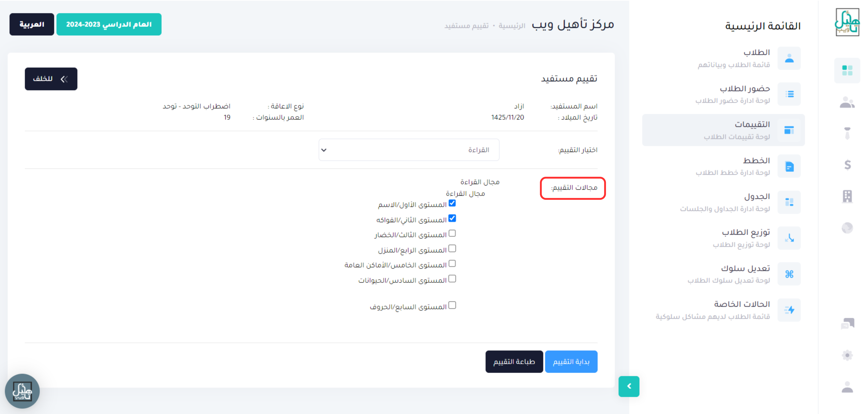Click the الحالات الخاصة lightning icon
Image resolution: width=868 pixels, height=414 pixels.
pos(789,310)
